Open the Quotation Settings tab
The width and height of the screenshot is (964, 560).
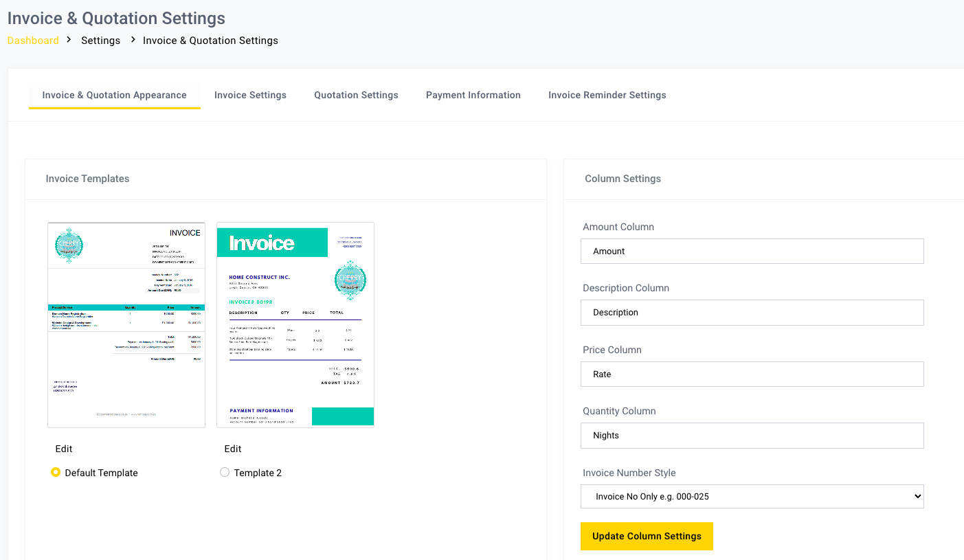[355, 95]
